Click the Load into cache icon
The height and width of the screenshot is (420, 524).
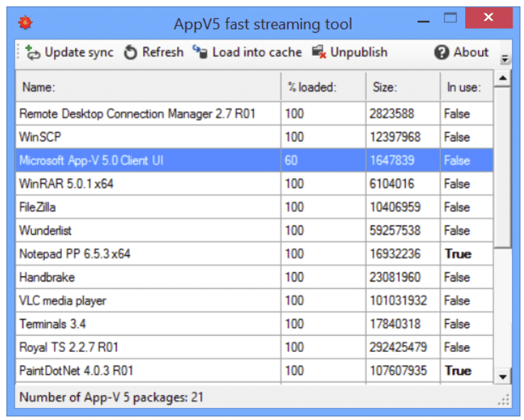(200, 52)
